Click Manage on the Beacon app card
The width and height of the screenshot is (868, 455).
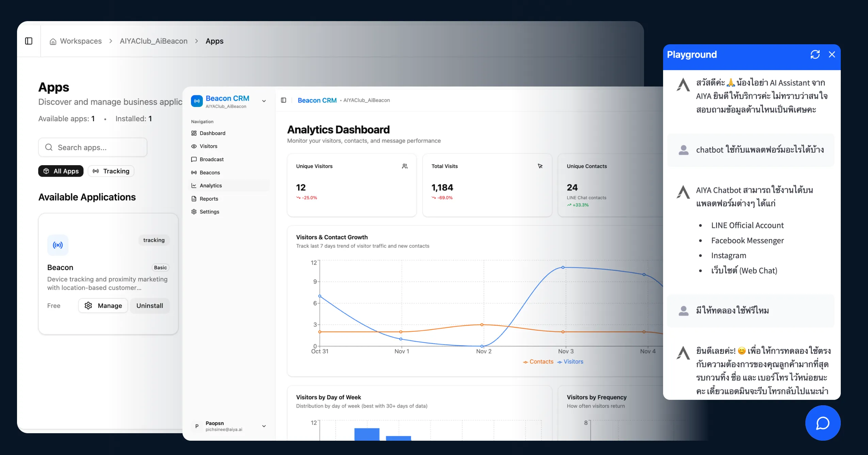(103, 305)
